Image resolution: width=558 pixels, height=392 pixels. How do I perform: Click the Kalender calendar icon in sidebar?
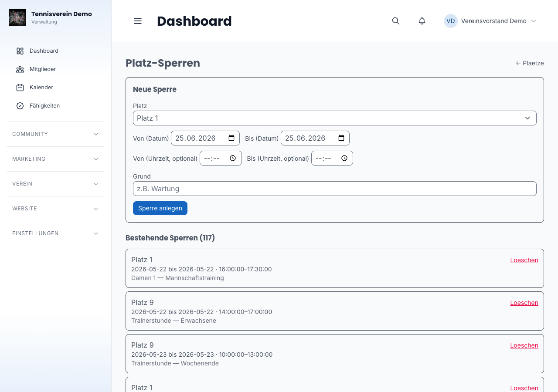tap(20, 88)
